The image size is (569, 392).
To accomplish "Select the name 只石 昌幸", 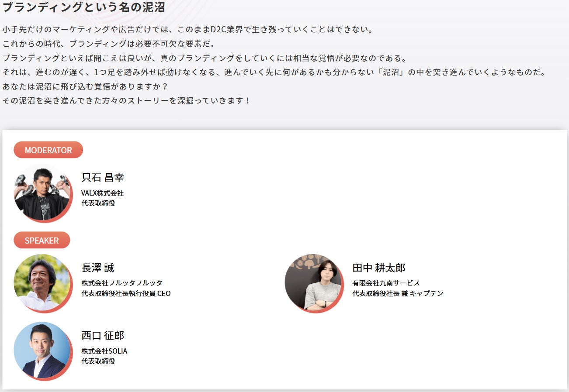I will (103, 177).
